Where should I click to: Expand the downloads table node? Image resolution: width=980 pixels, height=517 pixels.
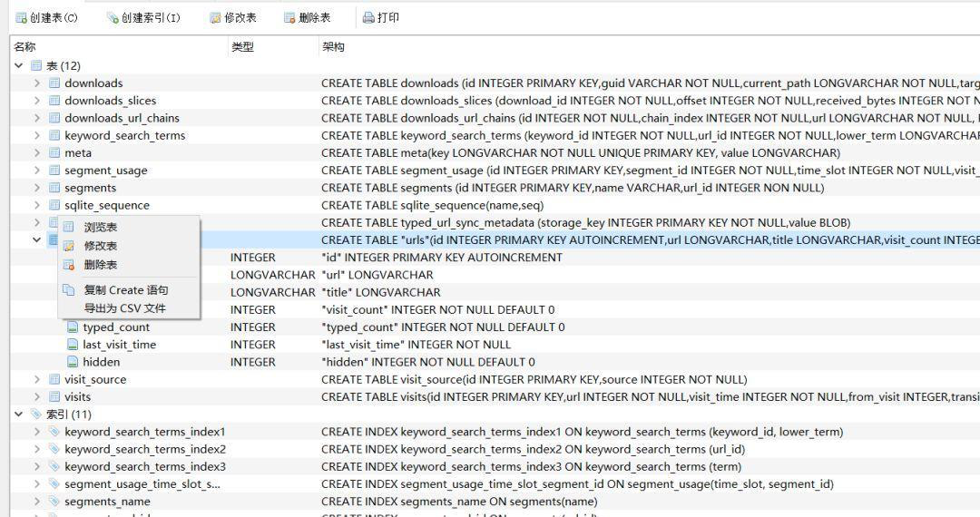pyautogui.click(x=37, y=83)
